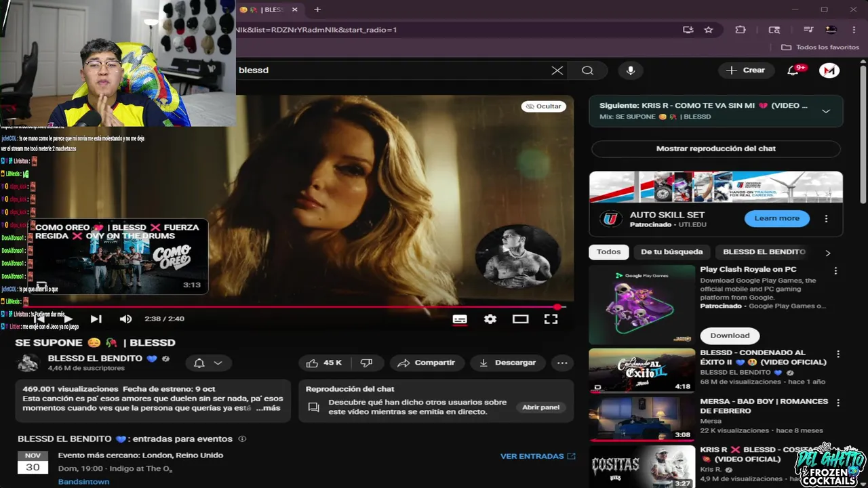Open a new browser tab
868x488 pixels.
tap(317, 9)
